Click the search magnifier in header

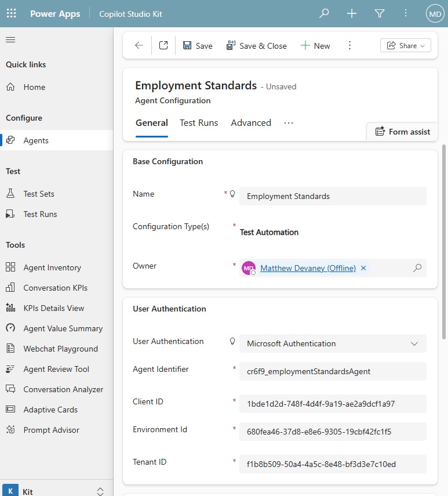(x=324, y=14)
